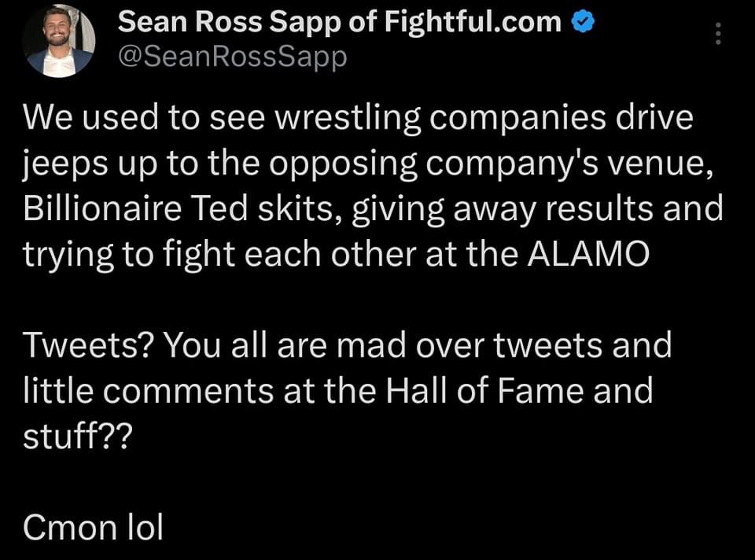Click the word "stuff??" in the tweet
Image resolution: width=755 pixels, height=560 pixels.
77,436
